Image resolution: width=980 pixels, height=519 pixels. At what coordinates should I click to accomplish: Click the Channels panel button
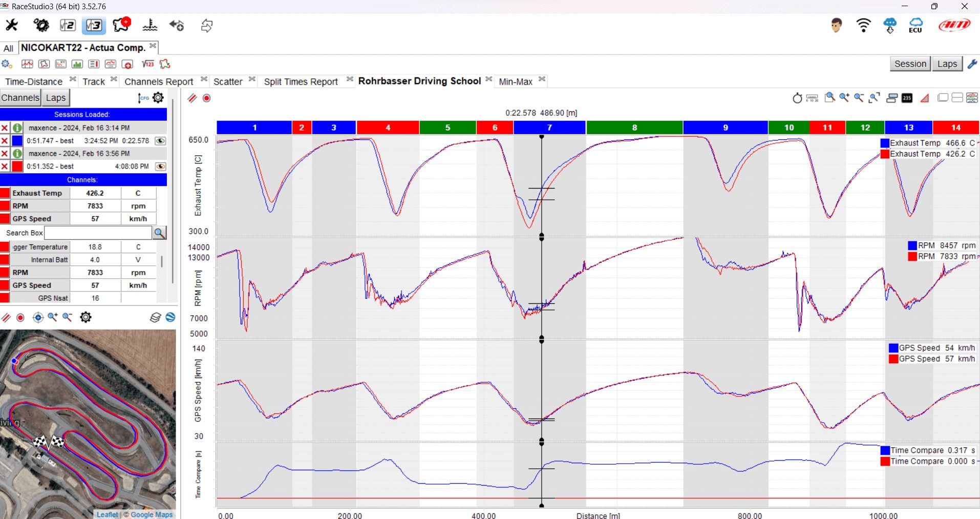[x=20, y=97]
